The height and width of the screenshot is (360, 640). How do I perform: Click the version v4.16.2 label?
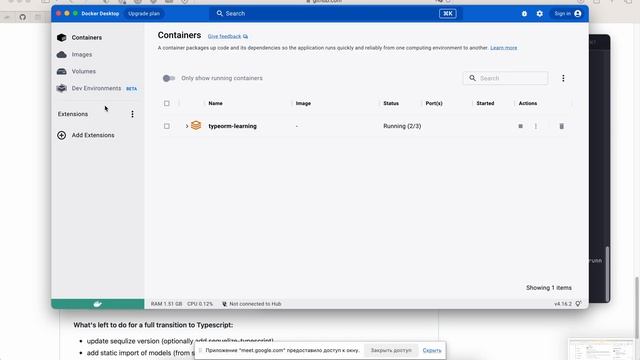coord(563,304)
